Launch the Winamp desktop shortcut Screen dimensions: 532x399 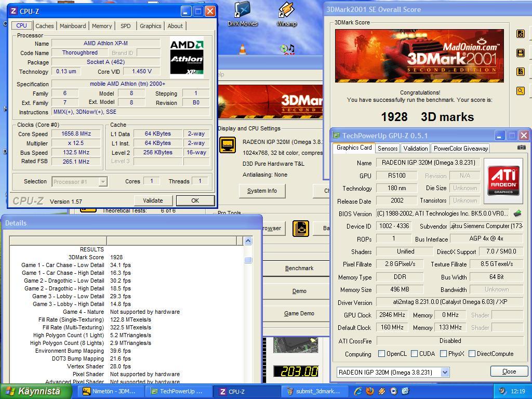[x=286, y=14]
